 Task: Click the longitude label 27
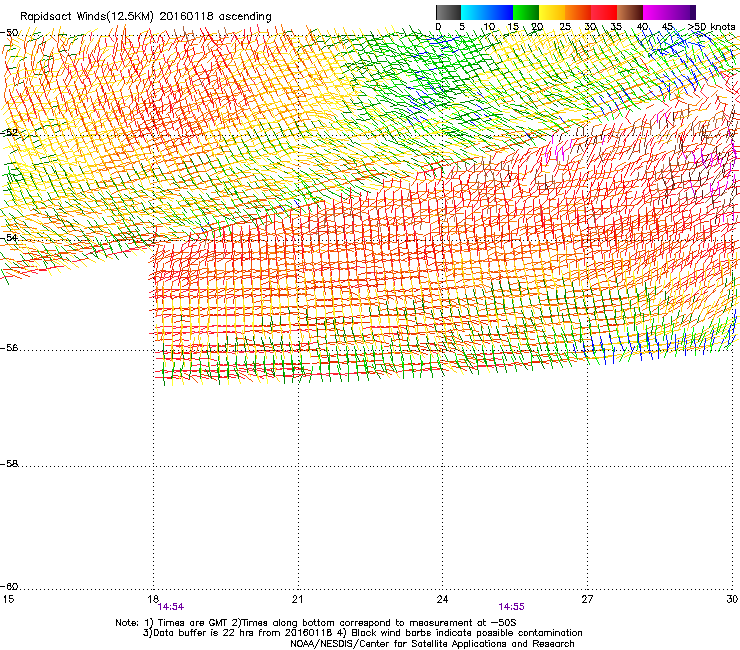(x=587, y=599)
